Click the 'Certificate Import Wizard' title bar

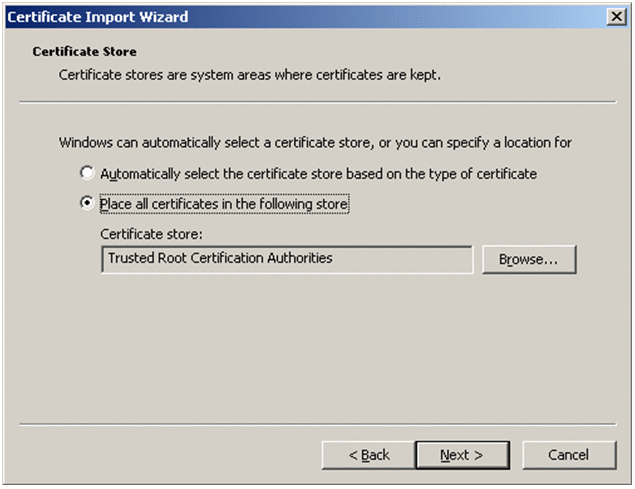pyautogui.click(x=300, y=17)
